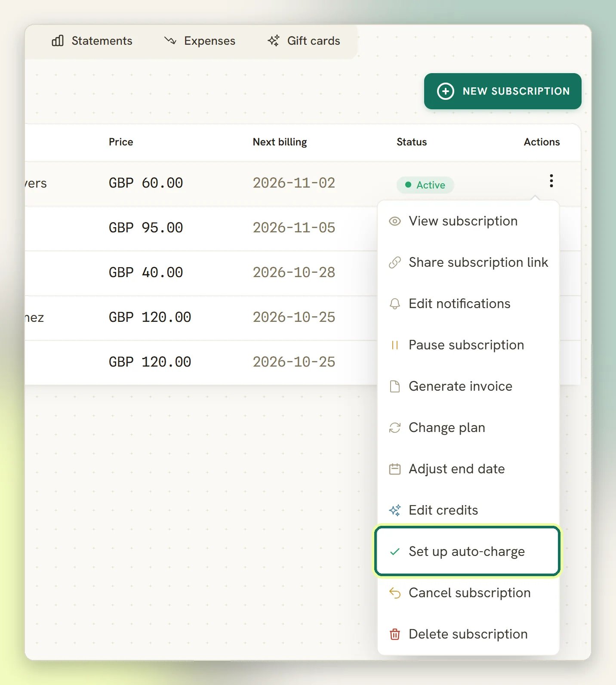Click the GBP 95.00 price cell

(146, 228)
